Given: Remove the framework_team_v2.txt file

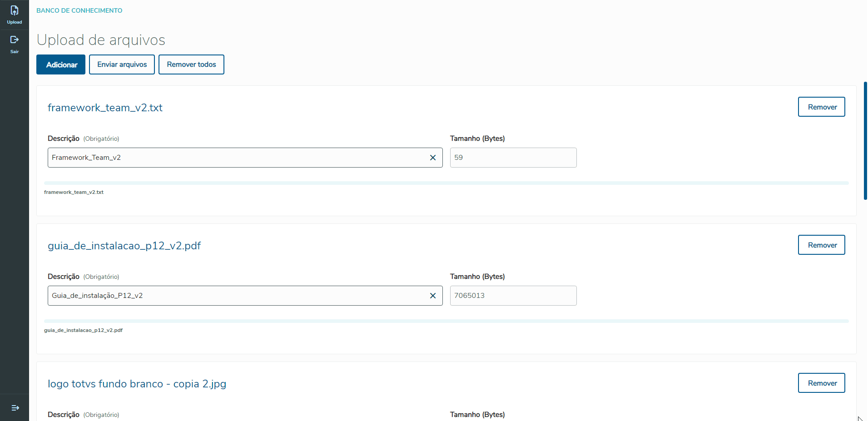Looking at the screenshot, I should click(x=822, y=107).
